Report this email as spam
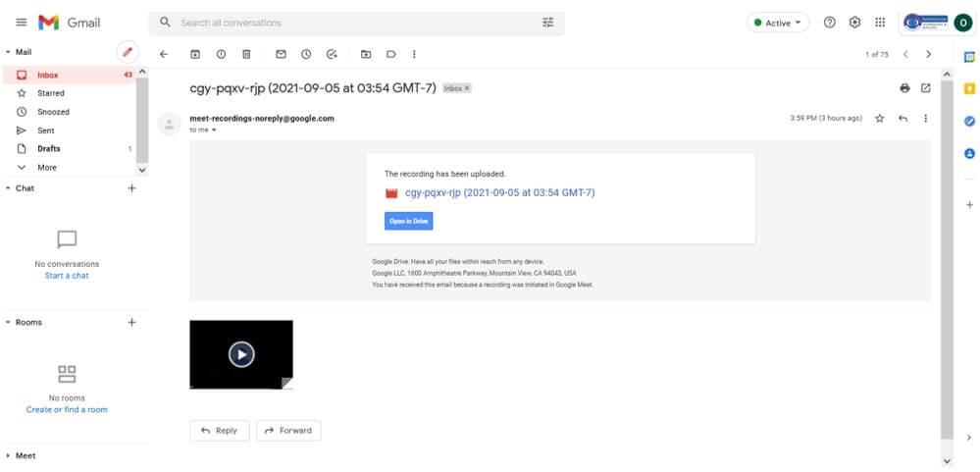The image size is (980, 472). pyautogui.click(x=221, y=54)
